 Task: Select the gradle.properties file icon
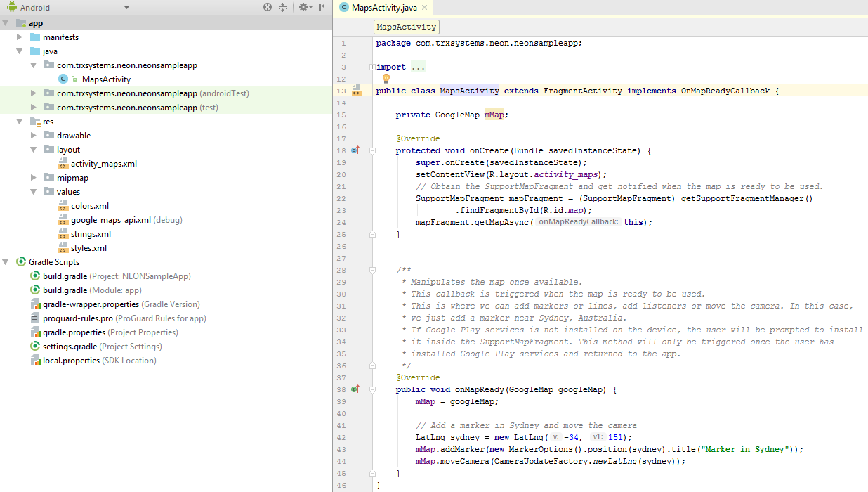pos(35,332)
